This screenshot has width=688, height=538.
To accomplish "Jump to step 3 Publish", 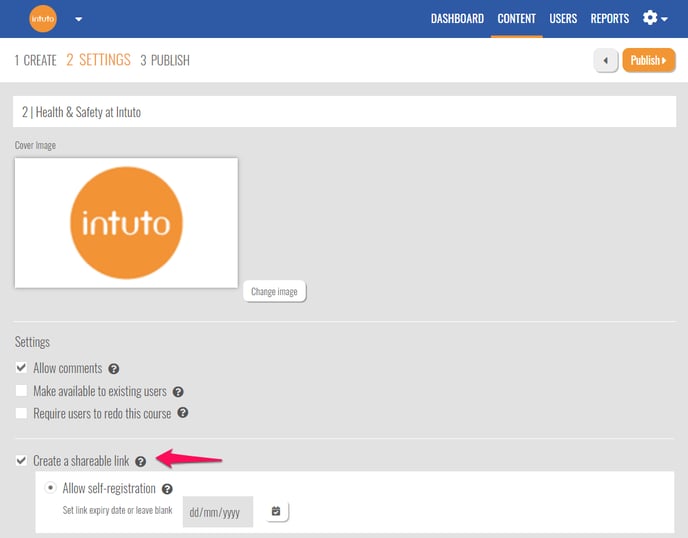I will point(165,60).
